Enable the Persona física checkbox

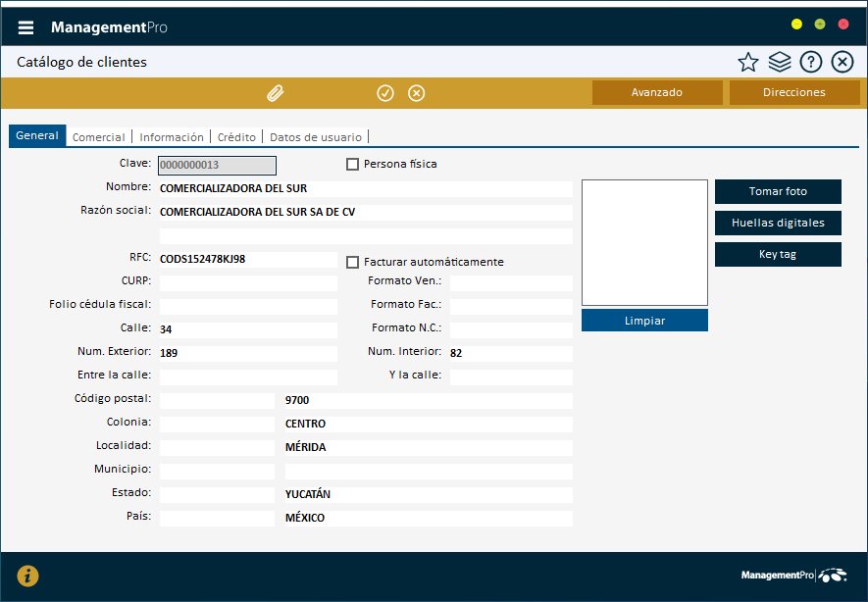[x=353, y=164]
